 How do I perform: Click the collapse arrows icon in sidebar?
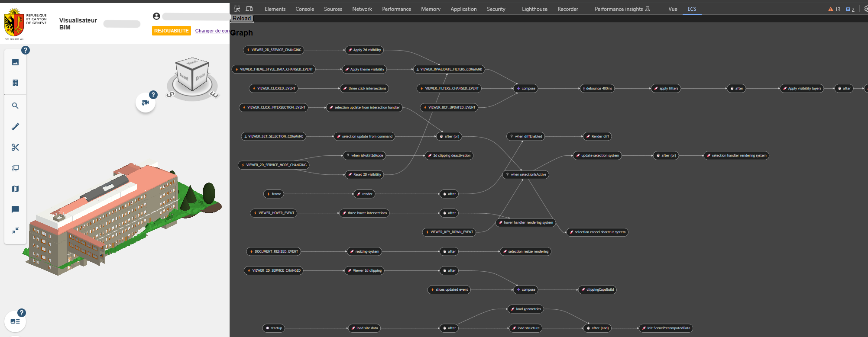15,231
